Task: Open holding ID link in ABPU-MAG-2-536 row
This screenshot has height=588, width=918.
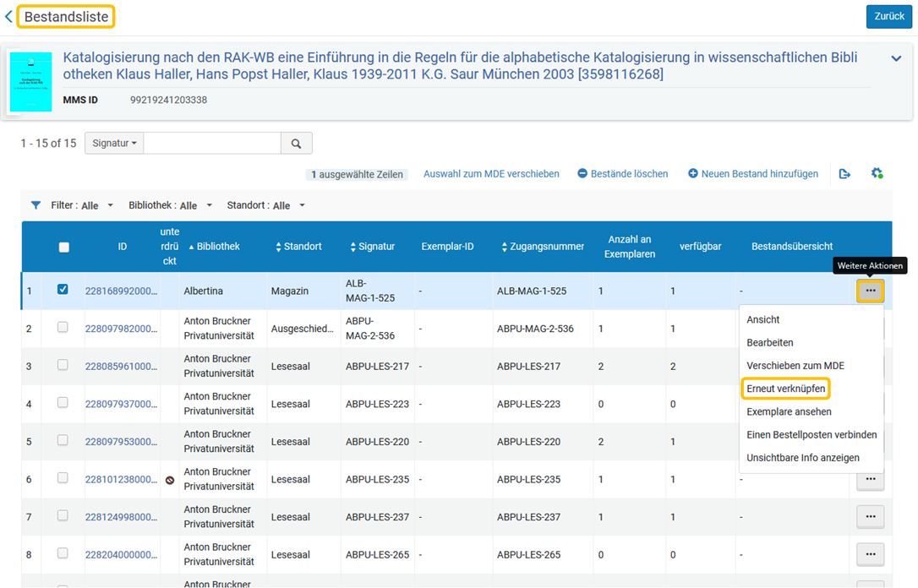Action: (x=121, y=329)
